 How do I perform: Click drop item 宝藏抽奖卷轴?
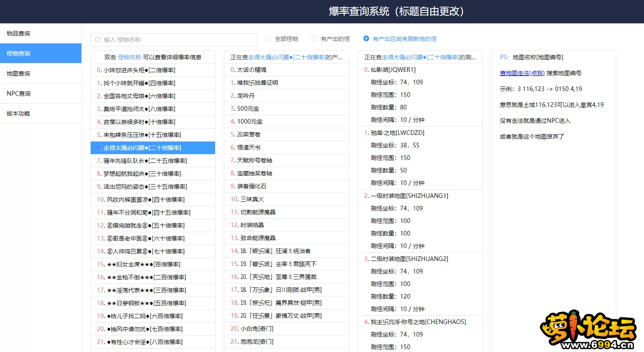pyautogui.click(x=287, y=173)
